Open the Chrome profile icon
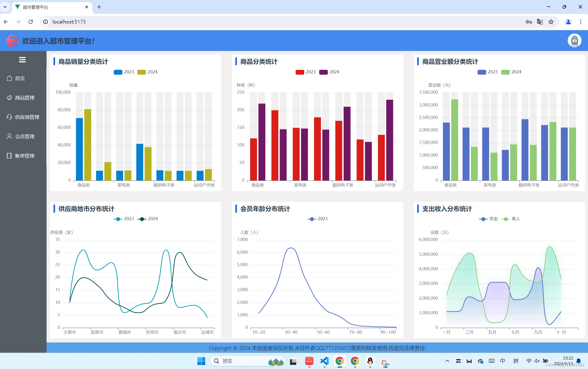588x369 pixels. point(568,22)
